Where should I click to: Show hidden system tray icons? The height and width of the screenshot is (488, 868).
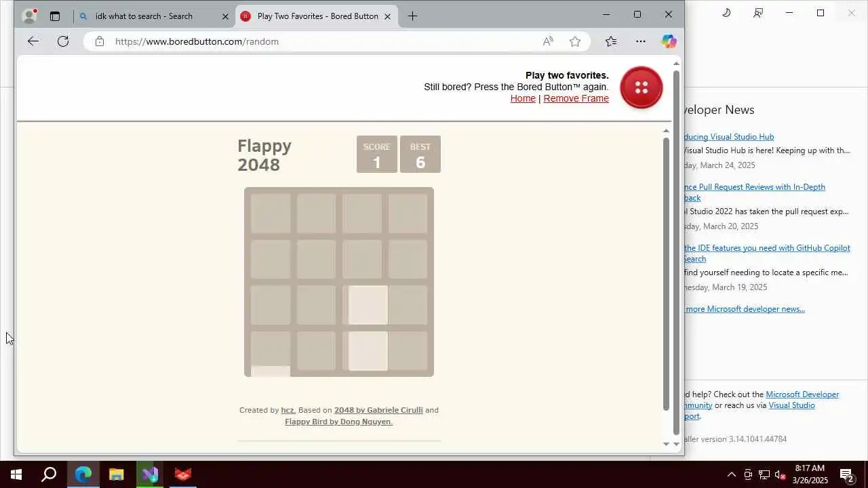click(731, 474)
